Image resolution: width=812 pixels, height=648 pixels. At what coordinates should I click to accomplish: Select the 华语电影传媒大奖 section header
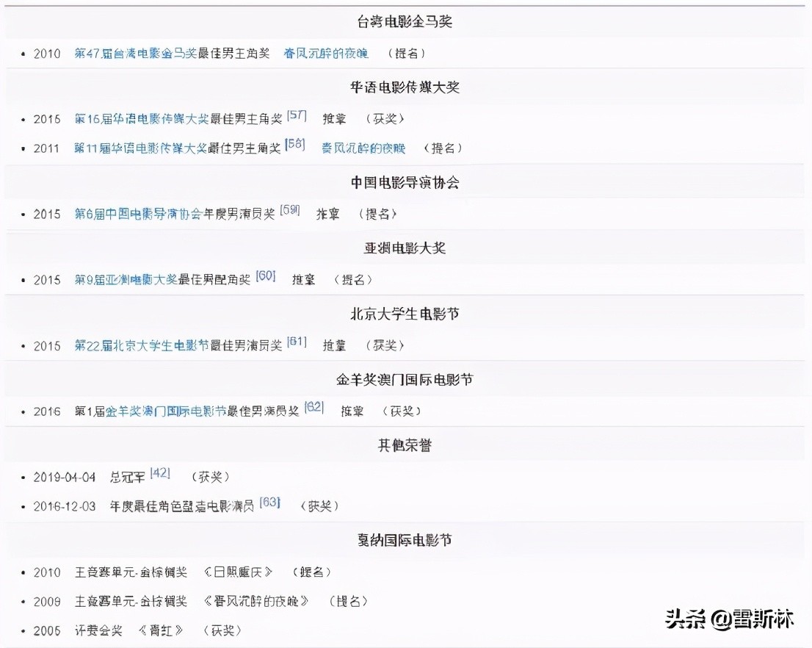pos(405,87)
